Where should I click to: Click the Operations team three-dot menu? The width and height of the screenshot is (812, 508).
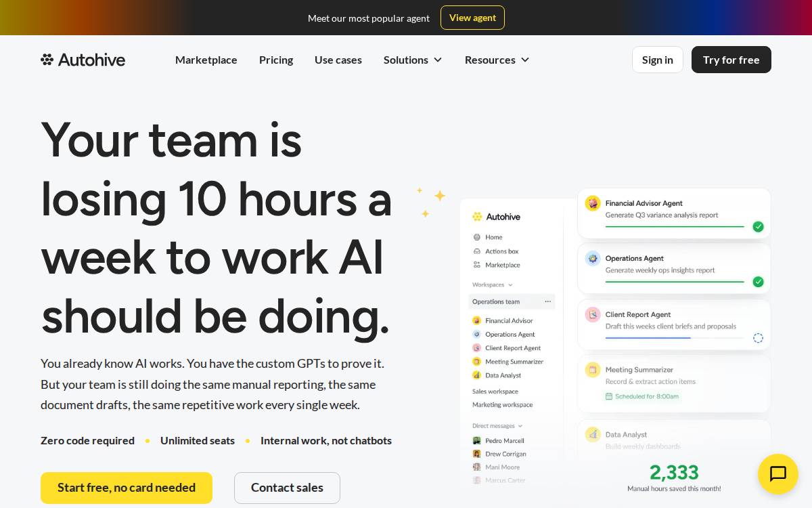tap(547, 301)
